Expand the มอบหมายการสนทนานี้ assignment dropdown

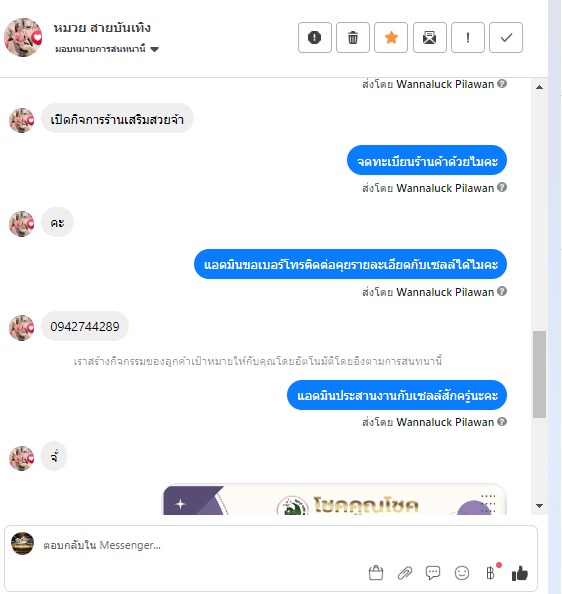(x=107, y=49)
